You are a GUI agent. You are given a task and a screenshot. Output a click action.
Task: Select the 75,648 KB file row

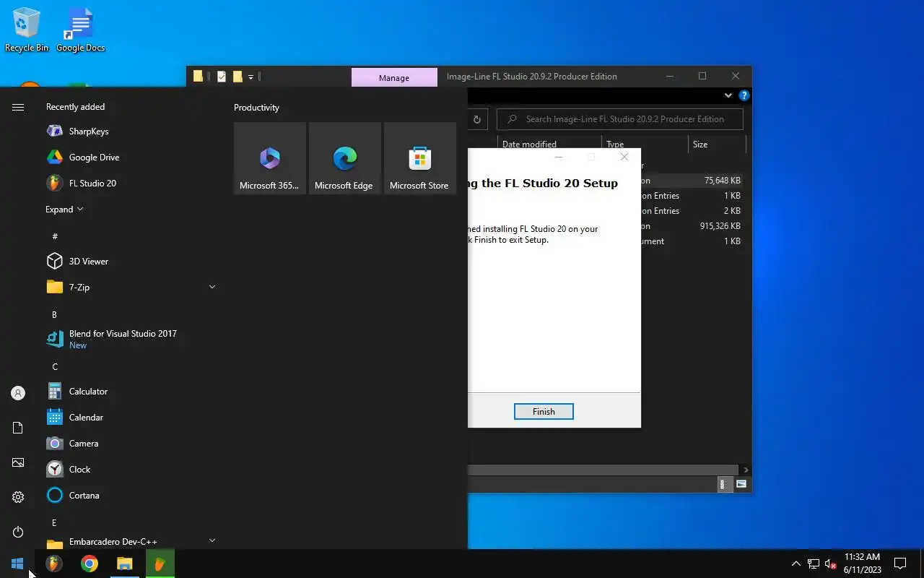pyautogui.click(x=692, y=181)
